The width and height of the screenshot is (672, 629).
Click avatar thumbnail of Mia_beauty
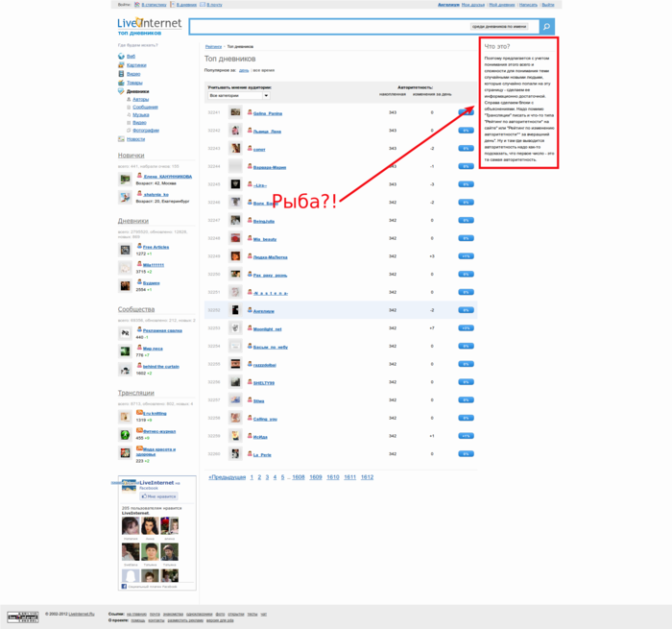tap(235, 238)
